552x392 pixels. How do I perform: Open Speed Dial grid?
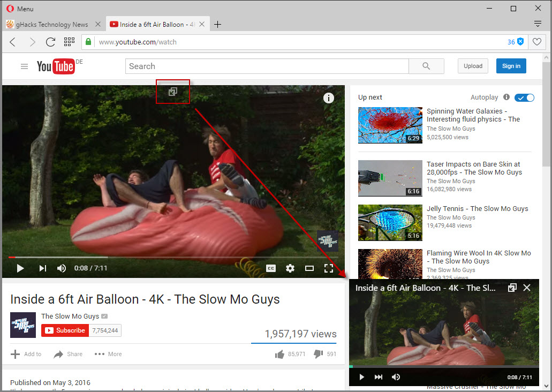click(70, 42)
